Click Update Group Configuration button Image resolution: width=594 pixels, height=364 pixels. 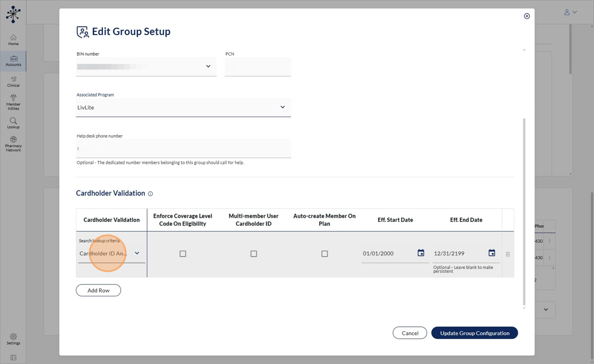(474, 333)
